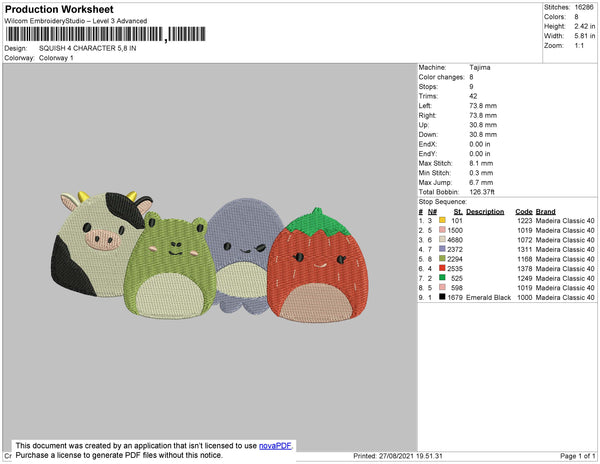
Task: Select the olive green 2294 thread swatch
Action: pyautogui.click(x=442, y=259)
